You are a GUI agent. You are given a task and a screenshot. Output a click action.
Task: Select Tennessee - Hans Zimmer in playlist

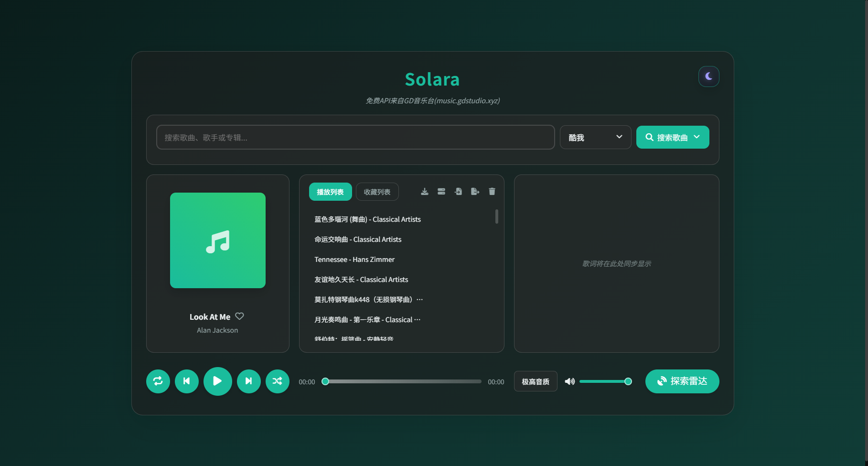point(354,260)
